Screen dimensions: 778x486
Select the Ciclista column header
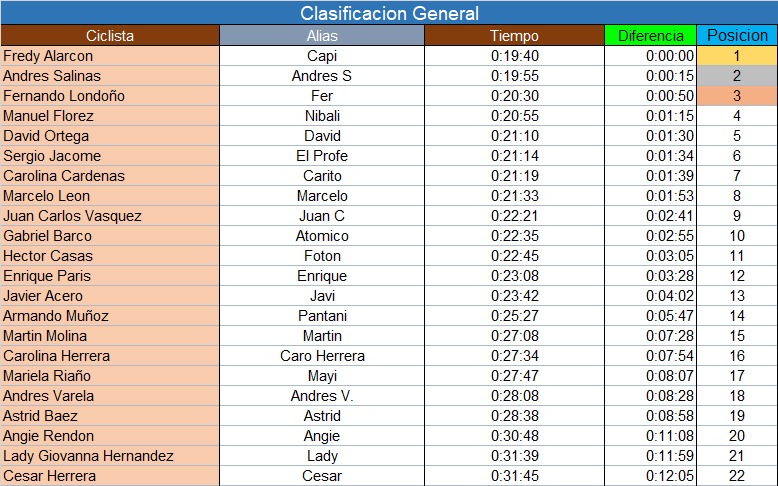coord(110,36)
